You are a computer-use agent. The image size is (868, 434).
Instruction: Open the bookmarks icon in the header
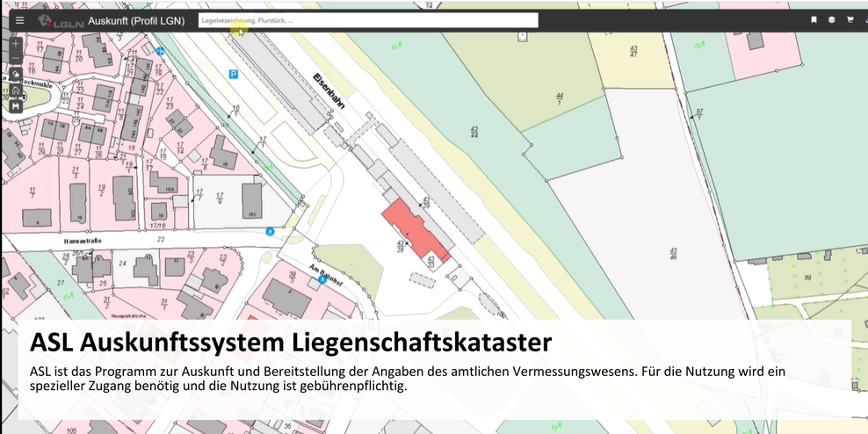pyautogui.click(x=814, y=20)
